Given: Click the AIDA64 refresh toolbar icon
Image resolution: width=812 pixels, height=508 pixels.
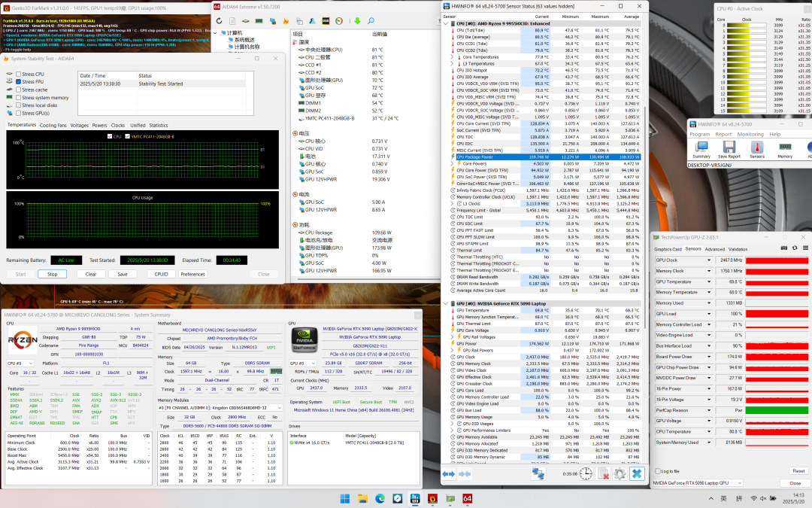Looking at the screenshot, I should [219, 21].
